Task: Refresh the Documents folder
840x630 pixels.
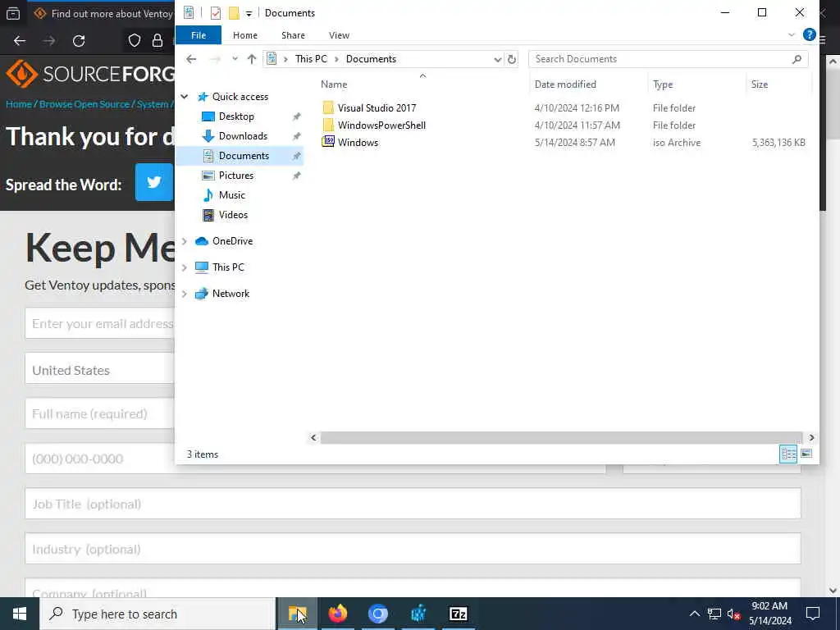Action: 512,59
